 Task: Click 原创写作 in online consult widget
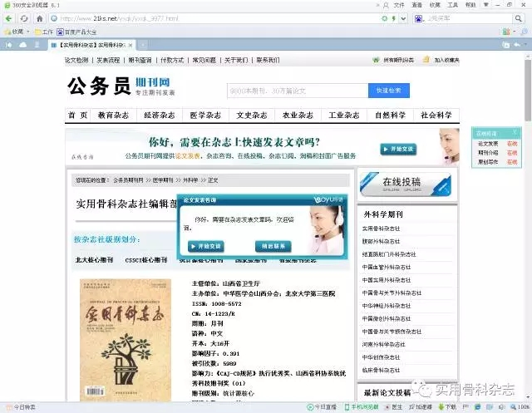click(488, 162)
